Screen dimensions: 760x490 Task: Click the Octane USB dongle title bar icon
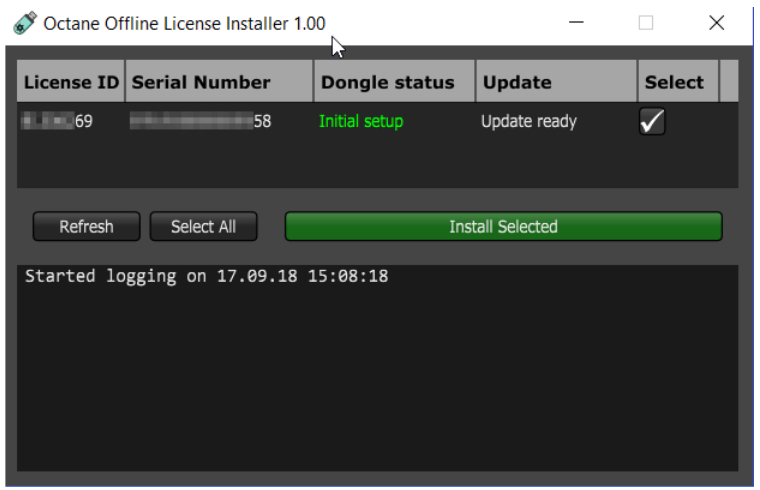click(x=25, y=23)
